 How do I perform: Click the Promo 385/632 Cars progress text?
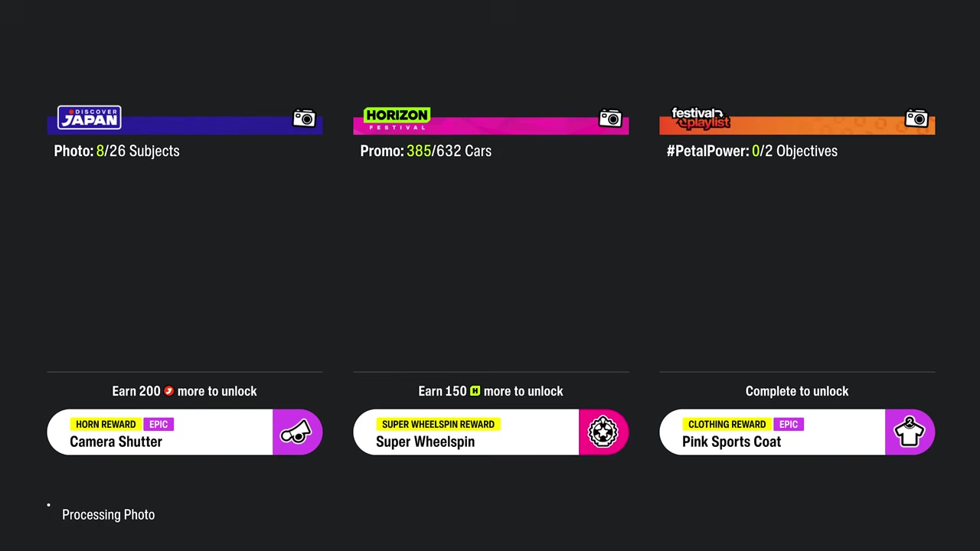[x=426, y=151]
